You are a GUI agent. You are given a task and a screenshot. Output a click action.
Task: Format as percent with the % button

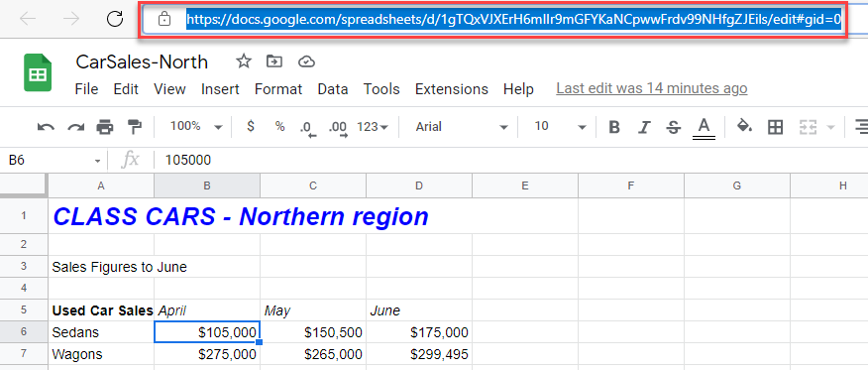click(x=279, y=126)
